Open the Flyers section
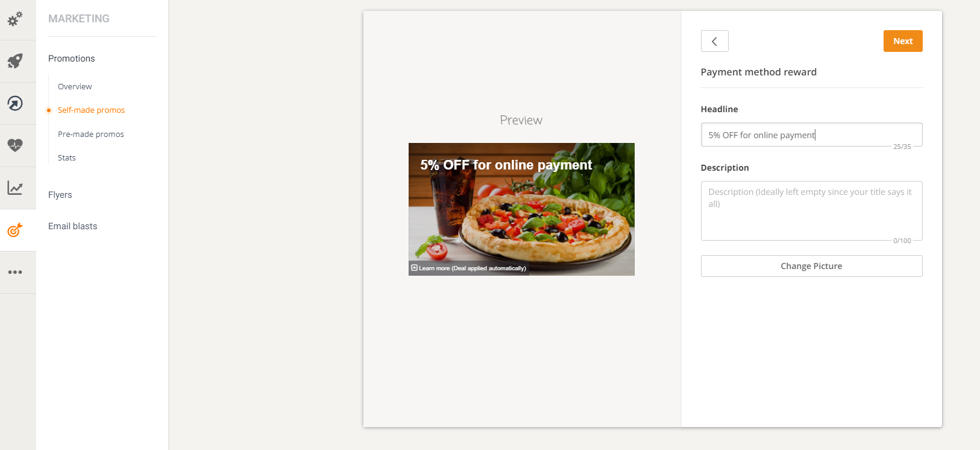Image resolution: width=980 pixels, height=450 pixels. click(60, 195)
